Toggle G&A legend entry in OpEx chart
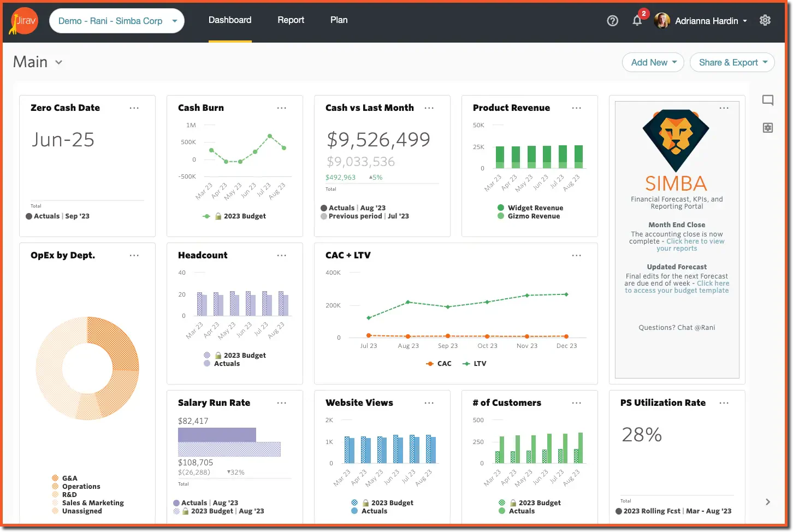Viewport: 793px width, 532px height. tap(64, 478)
